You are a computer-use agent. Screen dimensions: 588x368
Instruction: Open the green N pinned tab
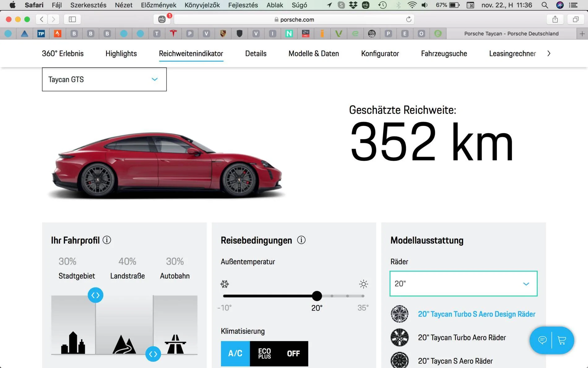289,33
